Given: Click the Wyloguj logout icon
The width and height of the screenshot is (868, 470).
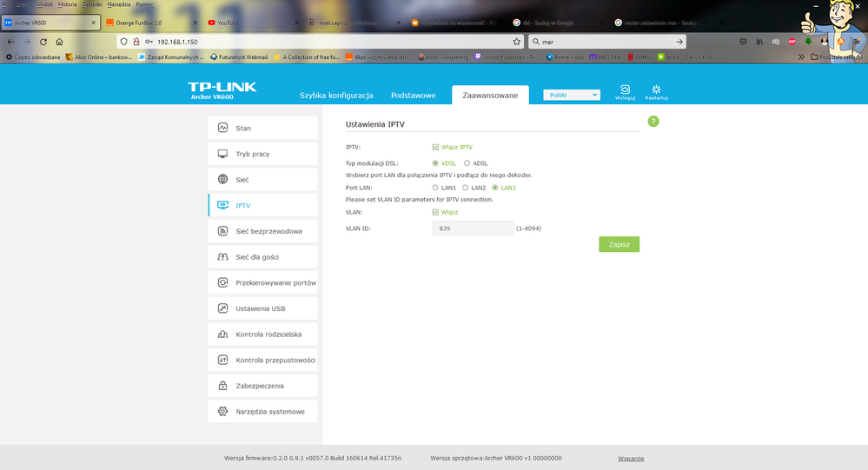Looking at the screenshot, I should [x=625, y=89].
